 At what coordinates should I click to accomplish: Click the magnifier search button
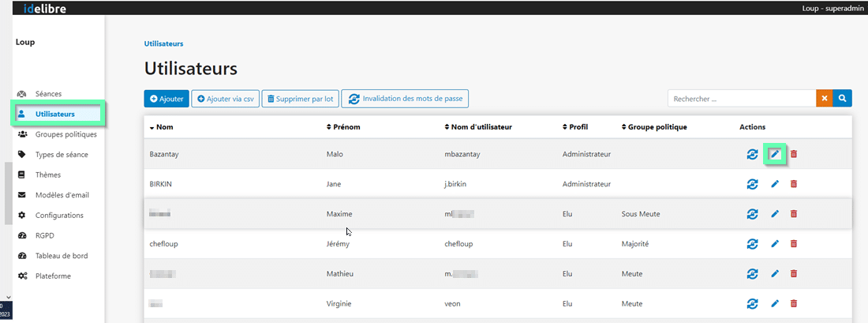(843, 98)
